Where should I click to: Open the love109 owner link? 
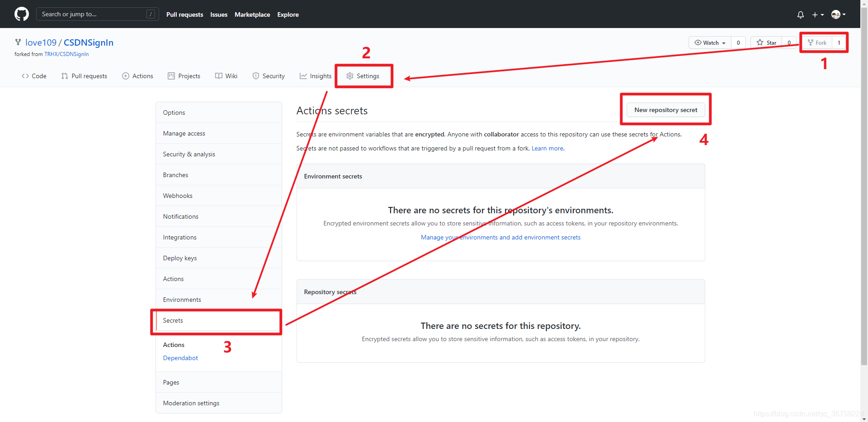[x=41, y=42]
